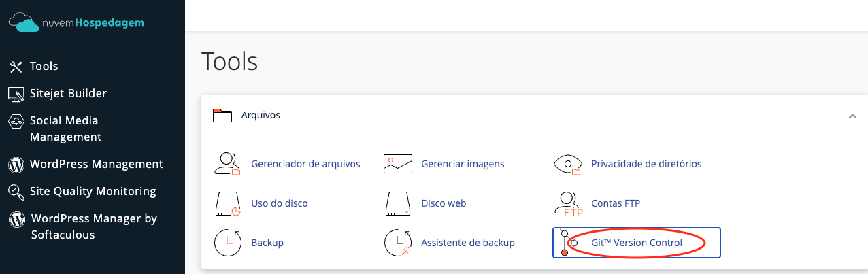
Task: Click the WordPress Management logo icon
Action: coord(16,165)
